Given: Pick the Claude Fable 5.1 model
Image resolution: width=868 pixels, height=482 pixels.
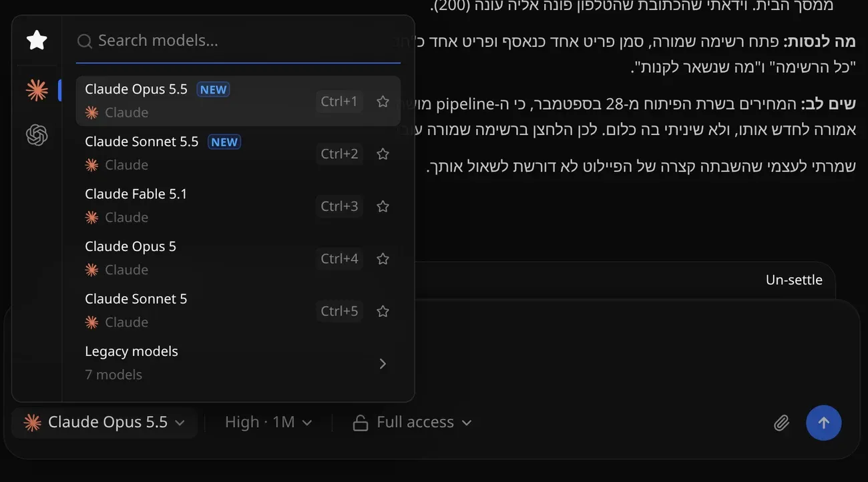Looking at the screenshot, I should 238,206.
